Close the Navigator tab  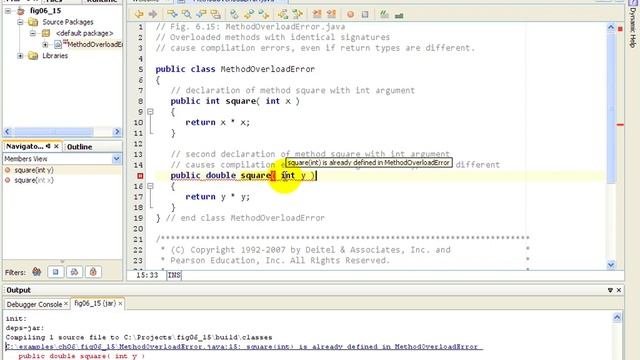click(56, 146)
